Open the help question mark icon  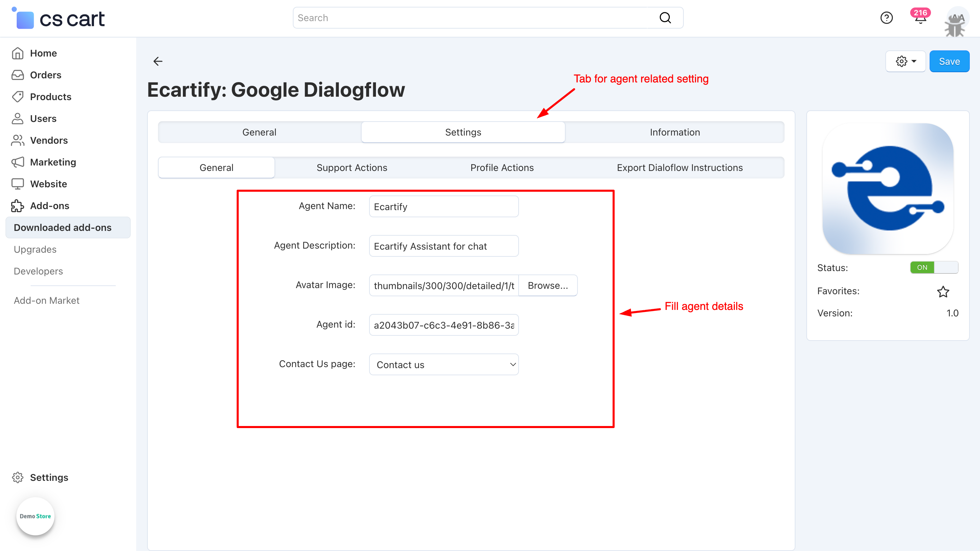[x=886, y=18]
